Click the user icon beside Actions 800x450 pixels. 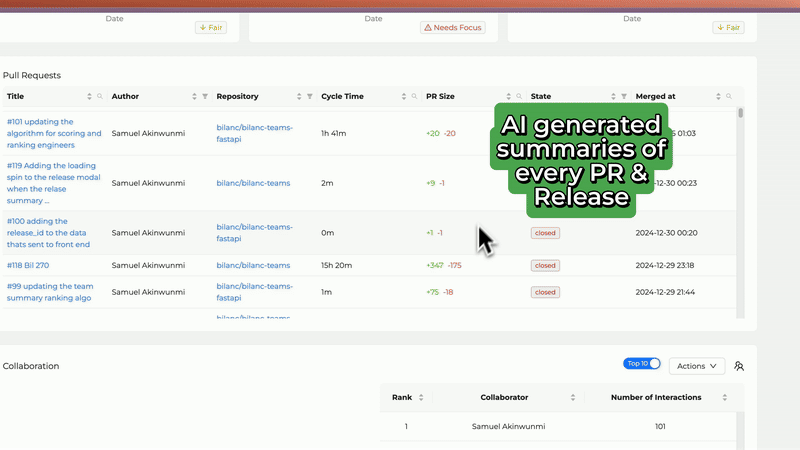[739, 366]
